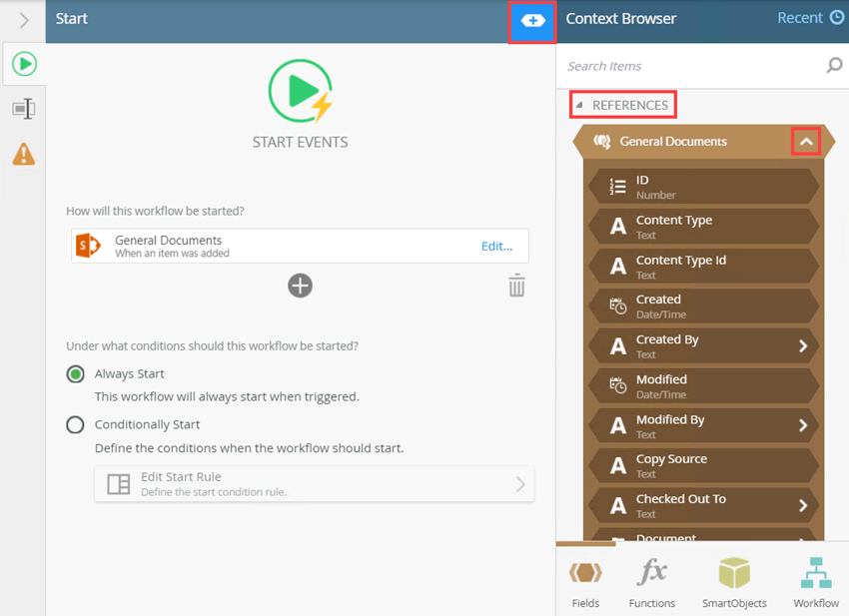Delete the start event with trash icon

(516, 286)
